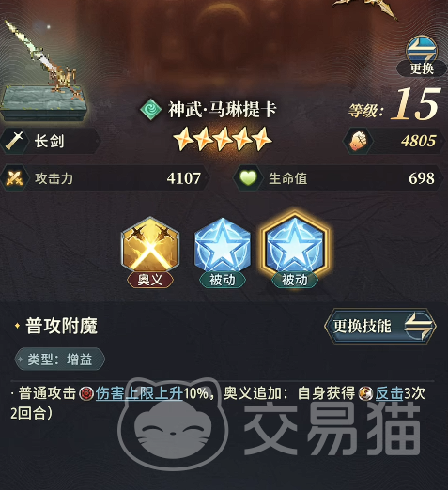Tap the 反击 buff icon
The height and width of the screenshot is (490, 448).
365,393
